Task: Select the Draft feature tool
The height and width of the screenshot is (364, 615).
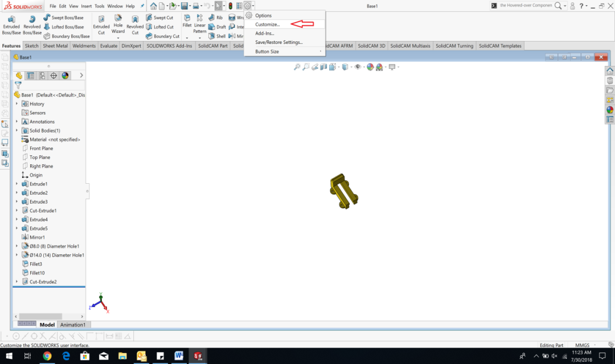Action: (x=217, y=27)
